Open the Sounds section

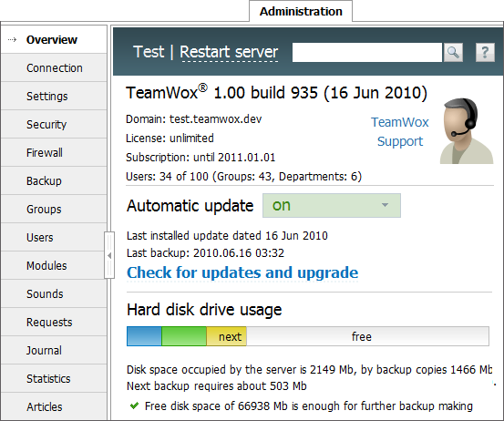point(54,294)
